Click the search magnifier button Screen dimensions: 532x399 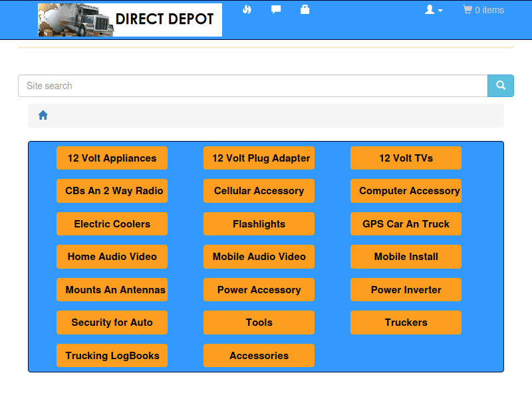pyautogui.click(x=500, y=86)
